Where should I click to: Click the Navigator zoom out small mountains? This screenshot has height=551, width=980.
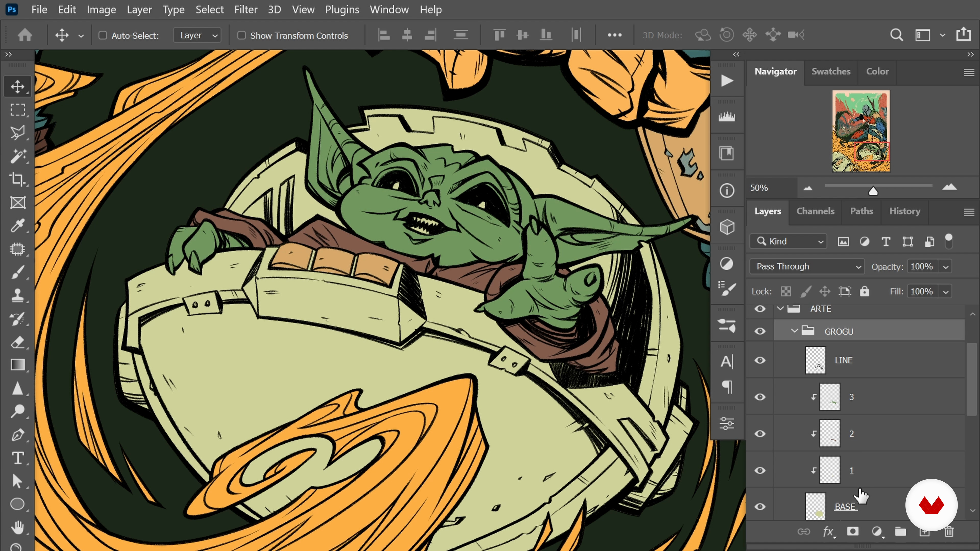pos(808,188)
